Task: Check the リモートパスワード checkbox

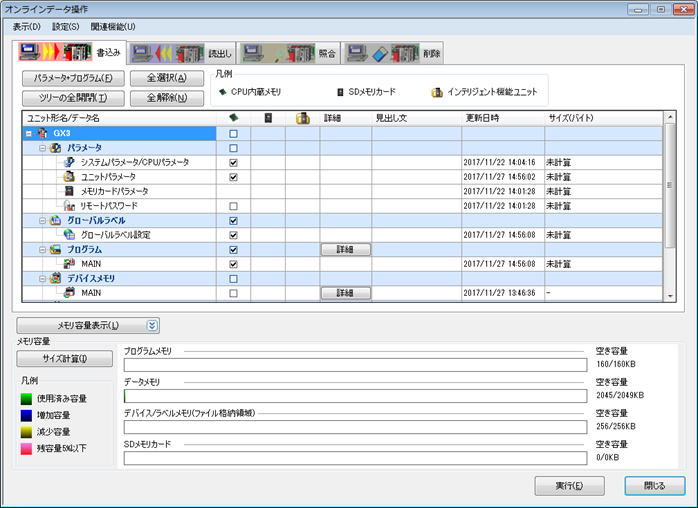Action: [x=233, y=206]
